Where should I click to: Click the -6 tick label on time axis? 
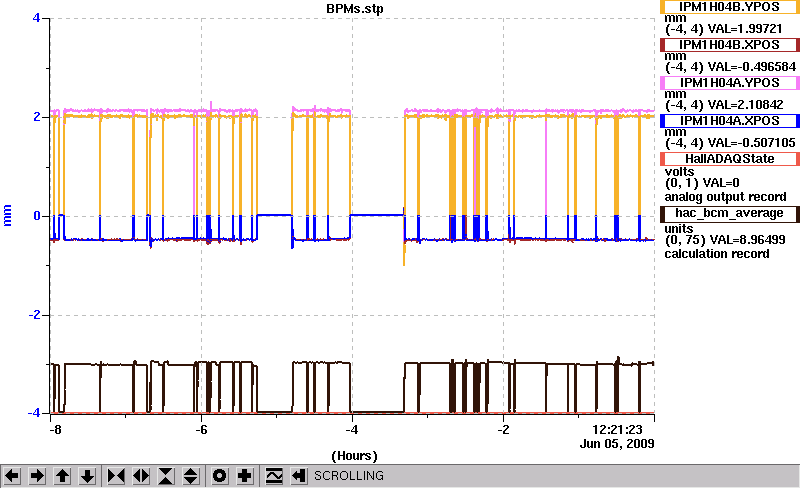click(x=201, y=430)
